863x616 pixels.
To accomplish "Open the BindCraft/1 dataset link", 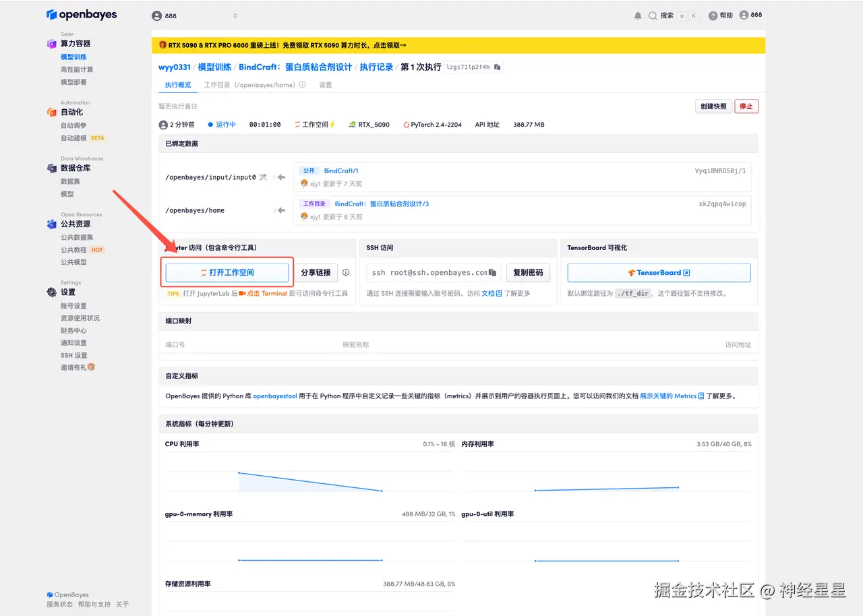I will coord(341,171).
